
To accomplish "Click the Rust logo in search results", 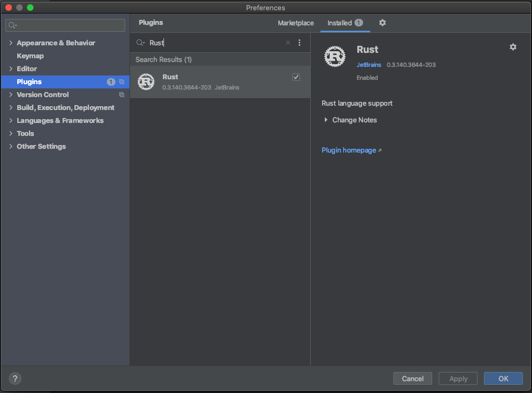I will click(x=146, y=82).
